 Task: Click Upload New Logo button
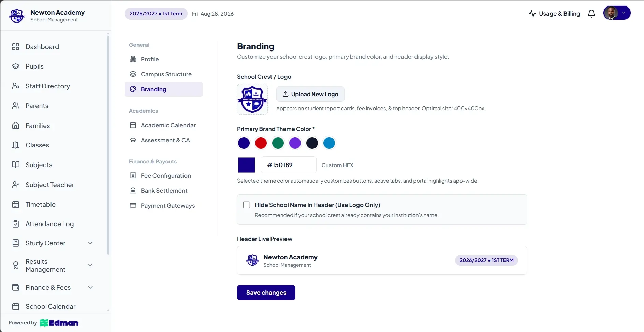pos(310,94)
